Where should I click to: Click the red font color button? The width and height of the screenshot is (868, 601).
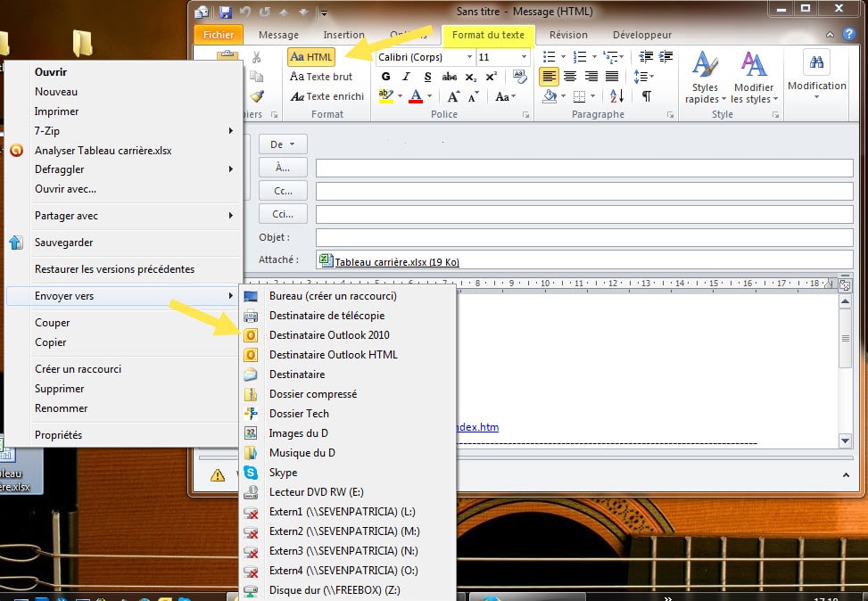[x=416, y=96]
